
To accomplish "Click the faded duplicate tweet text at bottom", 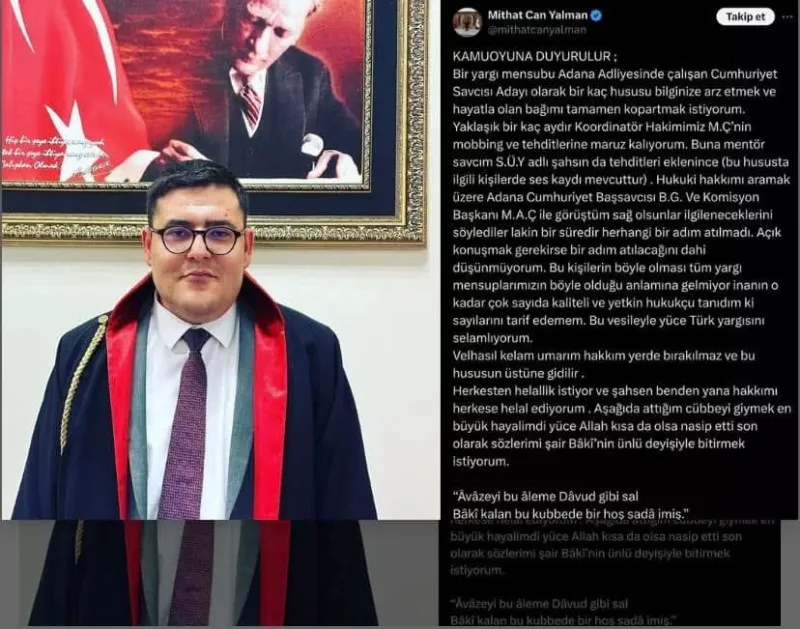I will [610, 573].
